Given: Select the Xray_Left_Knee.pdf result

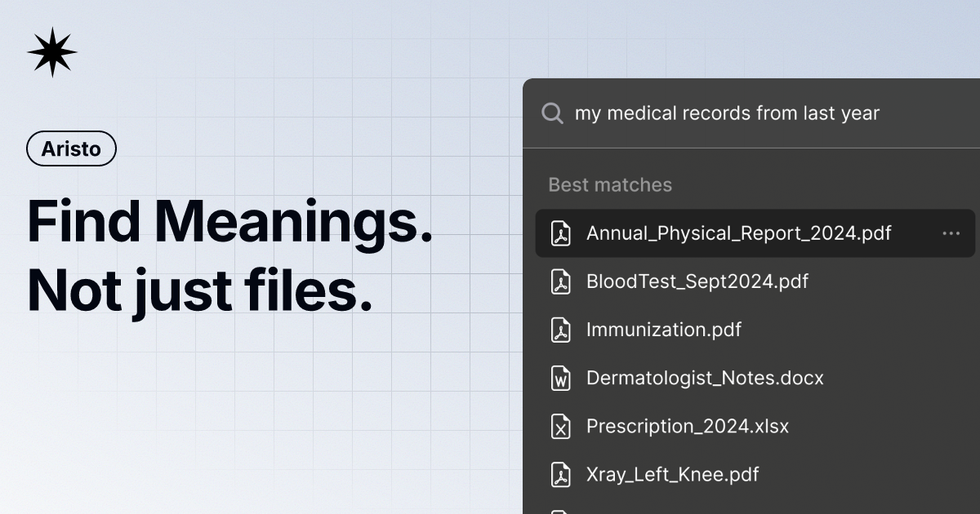Looking at the screenshot, I should pos(672,474).
